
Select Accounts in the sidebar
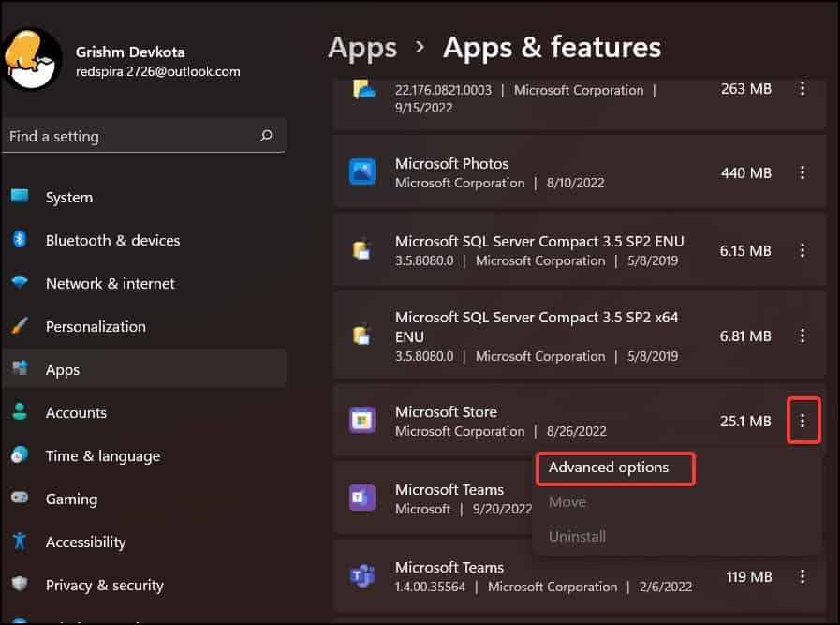click(144, 412)
